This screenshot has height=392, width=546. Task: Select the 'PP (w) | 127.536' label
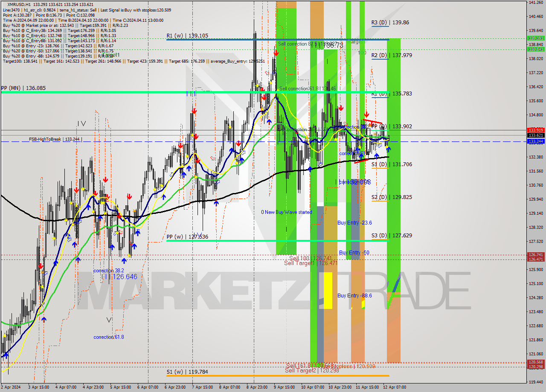tap(187, 237)
